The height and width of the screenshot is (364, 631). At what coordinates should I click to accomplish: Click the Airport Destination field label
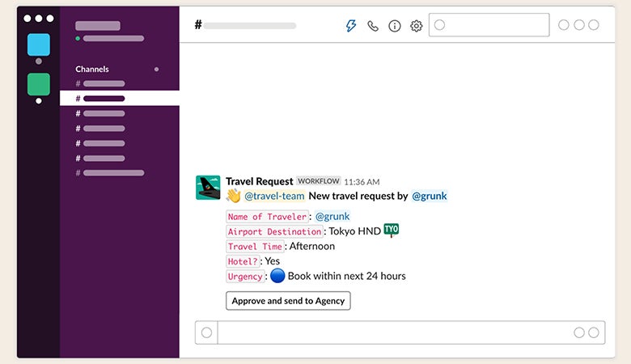tap(274, 231)
